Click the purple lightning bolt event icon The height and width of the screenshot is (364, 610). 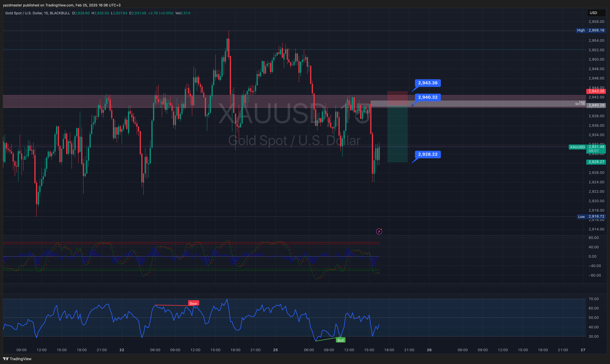click(379, 231)
